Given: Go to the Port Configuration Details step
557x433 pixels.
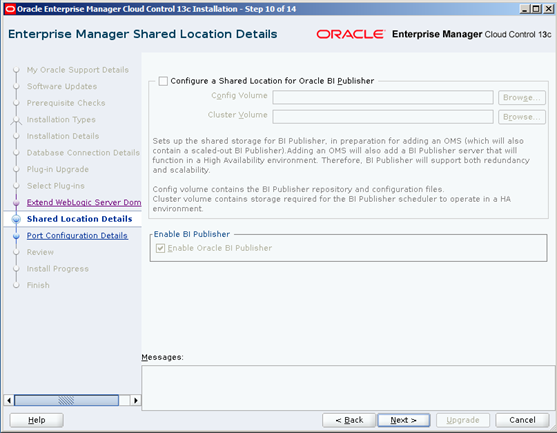Looking at the screenshot, I should click(77, 236).
